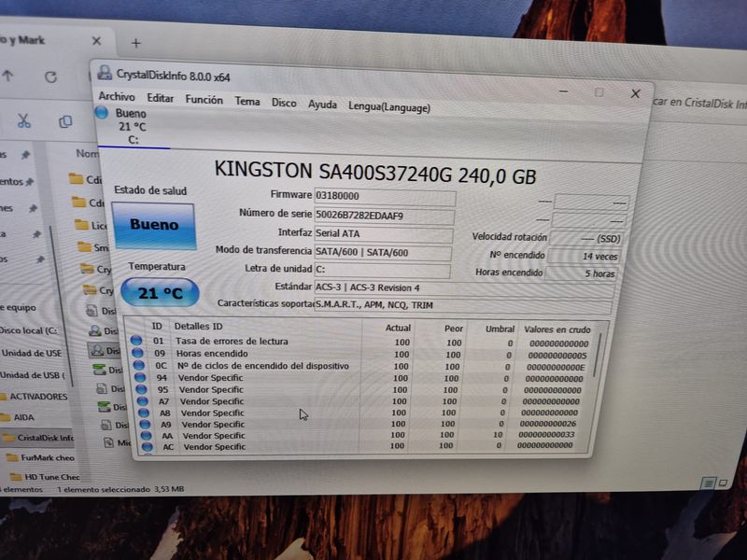Click the Explorer up arrow icon

point(7,75)
